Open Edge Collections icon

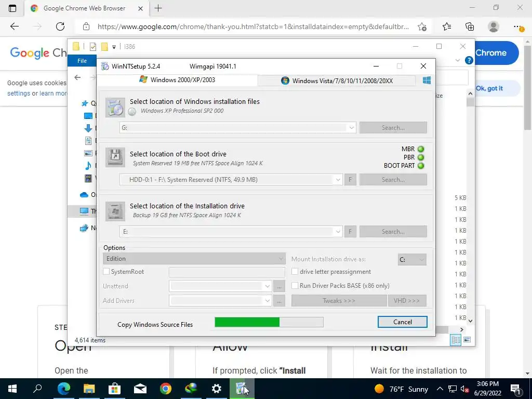tap(470, 26)
